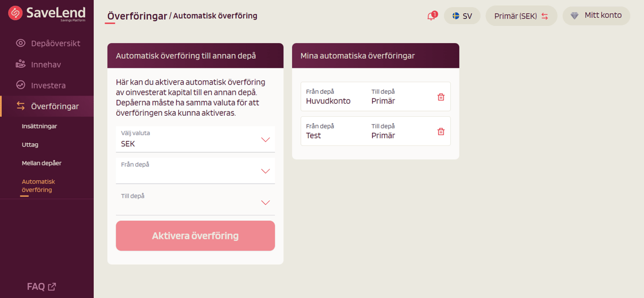Delete the Test automatic transfer

[x=441, y=131]
